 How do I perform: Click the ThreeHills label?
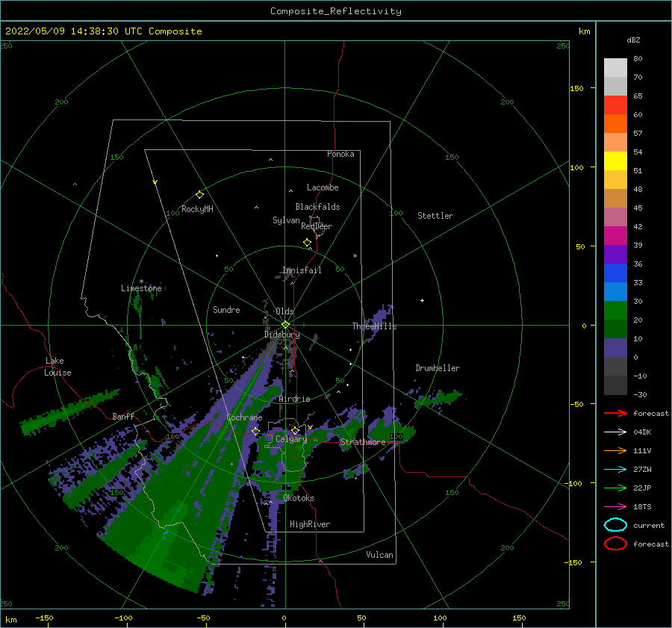click(x=375, y=326)
